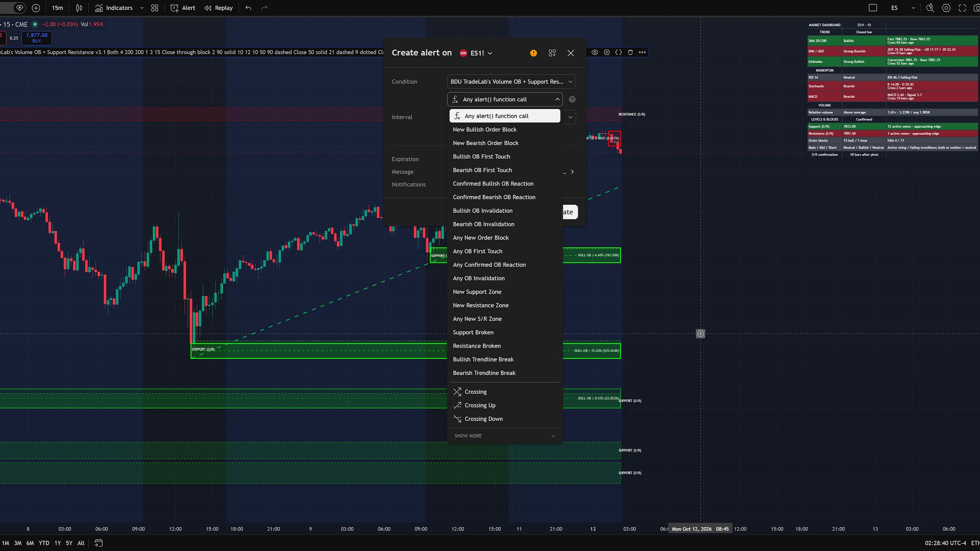Set range to YTD
Screen dimensions: 980x551
click(44, 543)
